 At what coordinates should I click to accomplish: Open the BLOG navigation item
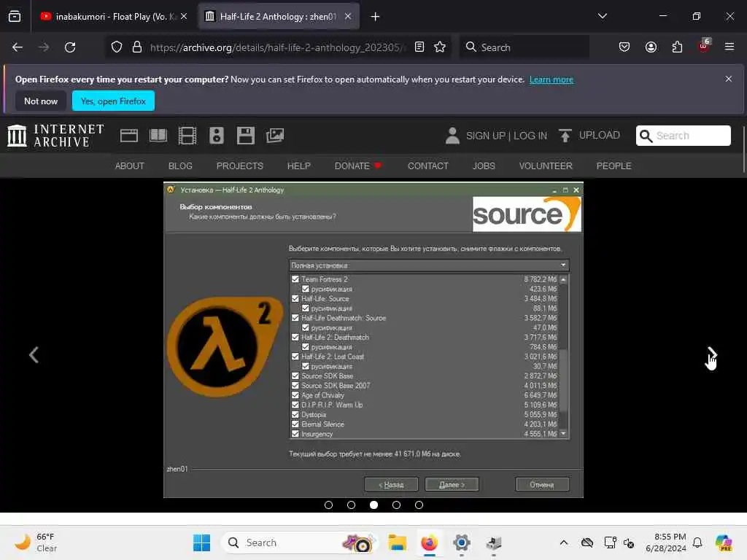point(180,166)
